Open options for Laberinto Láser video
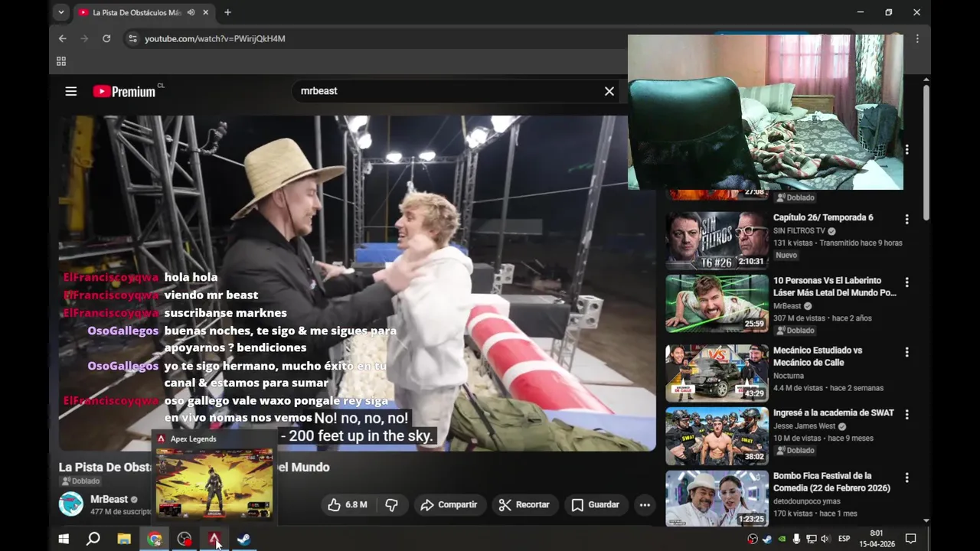Image resolution: width=980 pixels, height=551 pixels. click(x=906, y=282)
